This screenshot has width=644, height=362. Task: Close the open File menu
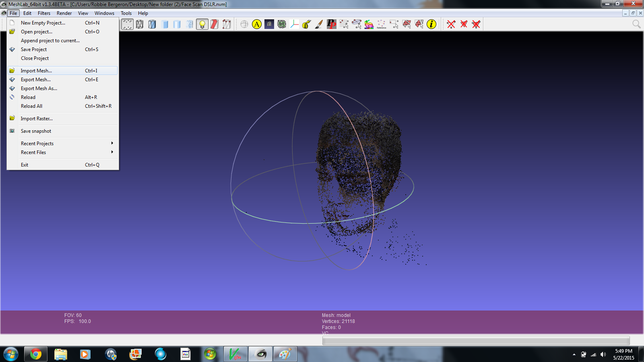pos(13,13)
